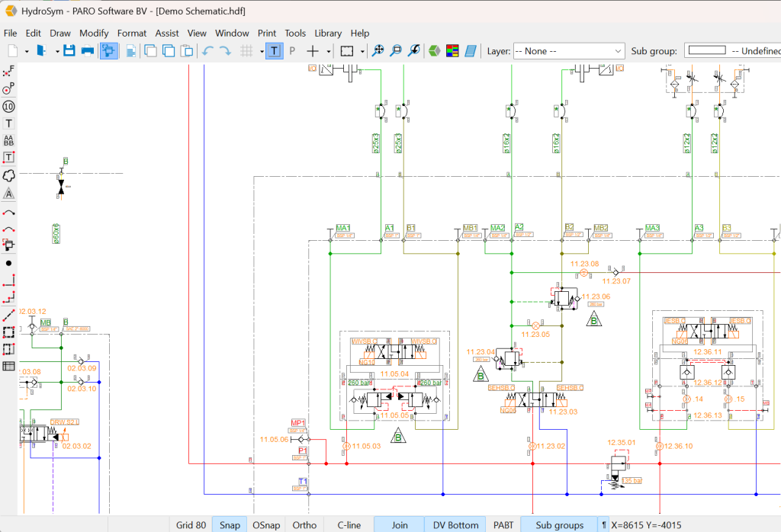Select the F point sidebar tool
Image resolution: width=781 pixels, height=532 pixels.
(x=8, y=71)
